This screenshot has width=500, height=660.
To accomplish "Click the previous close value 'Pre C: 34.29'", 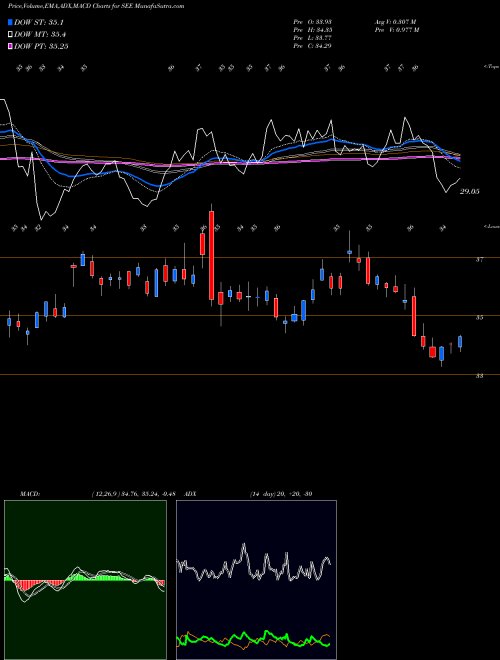I will tap(312, 46).
